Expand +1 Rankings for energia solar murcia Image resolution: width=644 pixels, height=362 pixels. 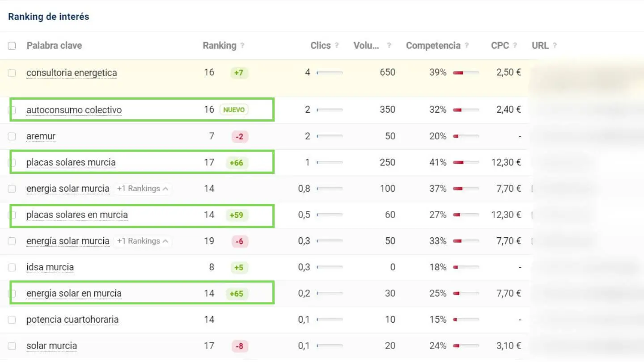coord(143,189)
